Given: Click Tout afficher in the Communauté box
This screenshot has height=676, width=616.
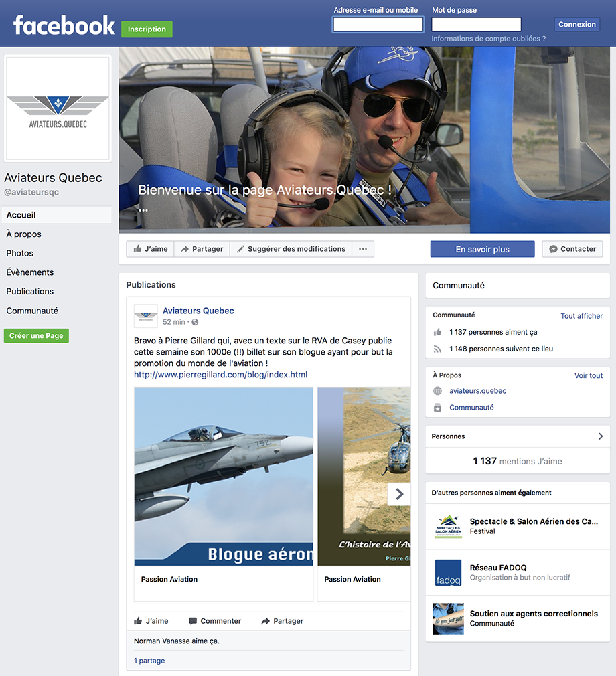Looking at the screenshot, I should click(581, 316).
